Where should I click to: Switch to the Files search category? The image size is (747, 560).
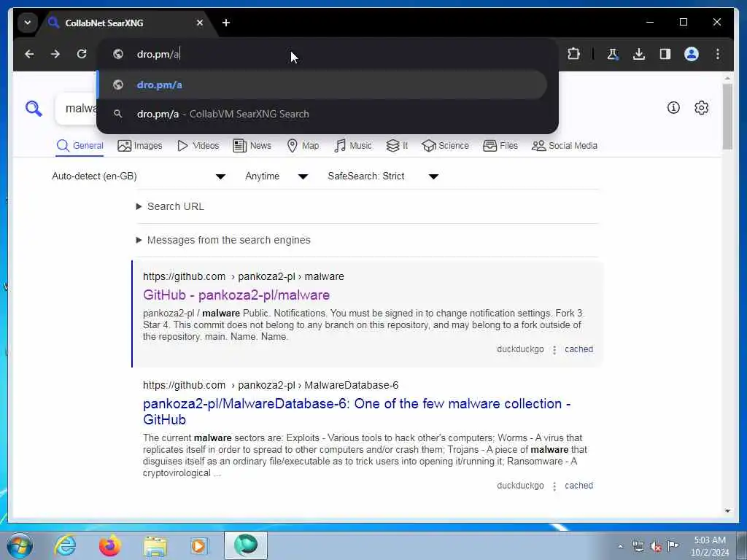click(x=500, y=146)
